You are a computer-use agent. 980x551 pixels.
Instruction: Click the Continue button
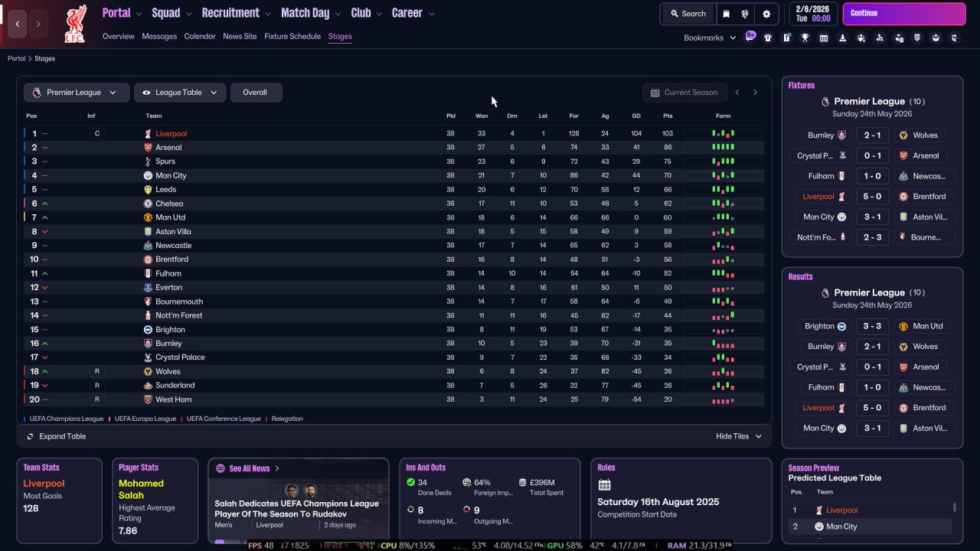(x=904, y=14)
